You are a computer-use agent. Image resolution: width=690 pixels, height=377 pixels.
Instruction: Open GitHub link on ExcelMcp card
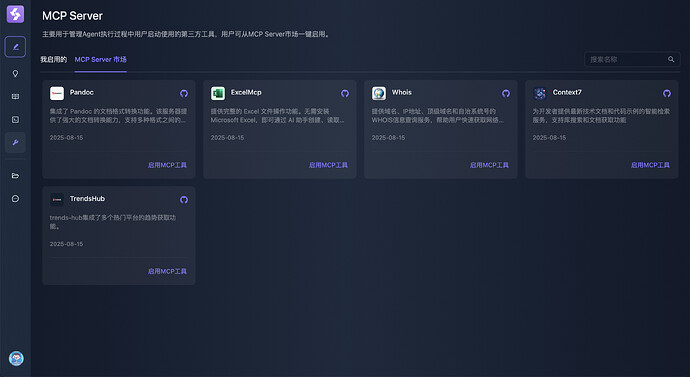pyautogui.click(x=345, y=93)
